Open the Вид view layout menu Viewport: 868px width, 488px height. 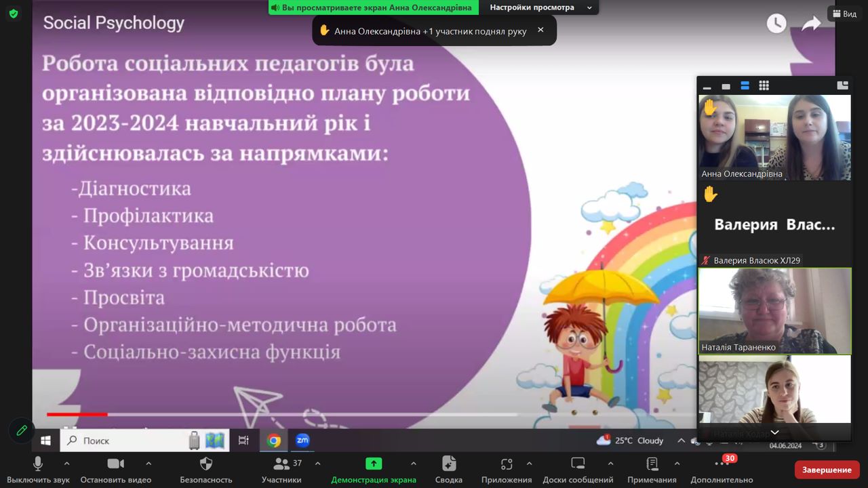point(844,14)
